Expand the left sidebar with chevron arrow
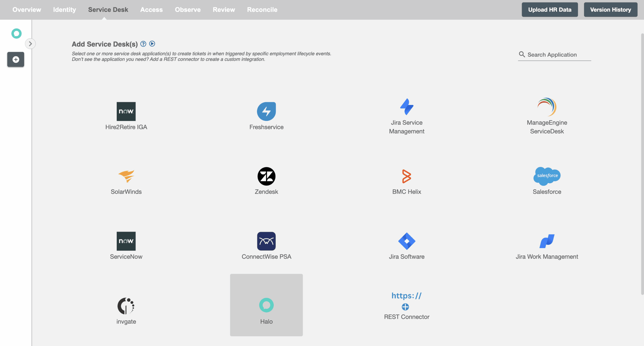Image resolution: width=644 pixels, height=346 pixels. tap(30, 44)
